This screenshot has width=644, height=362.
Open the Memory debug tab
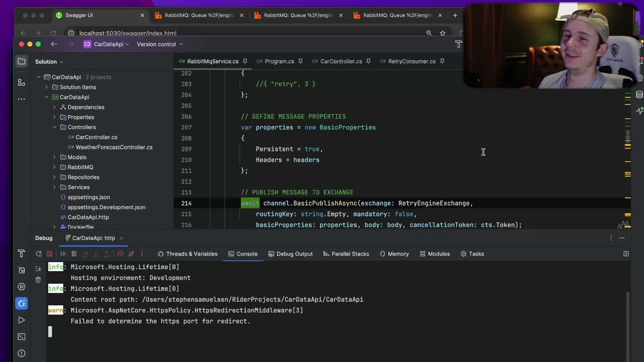coord(394,254)
